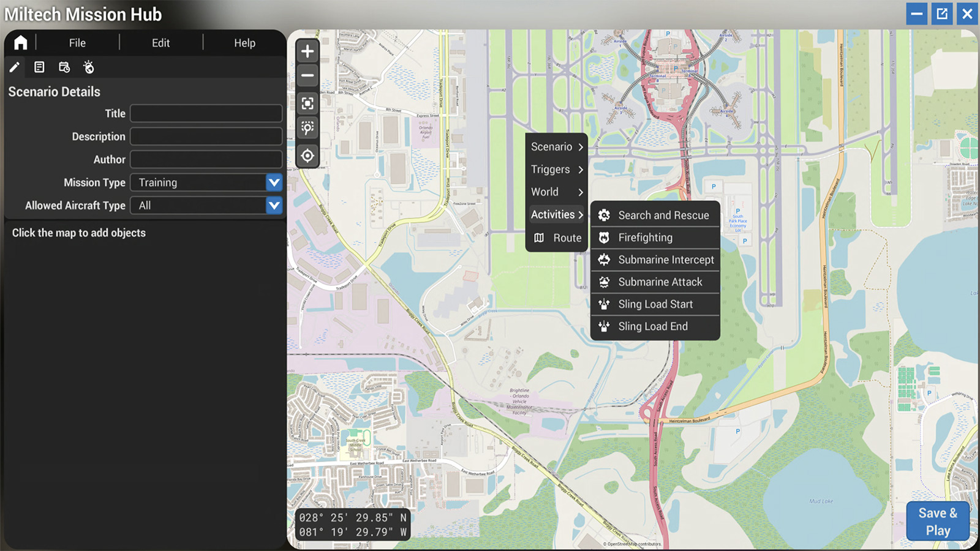
Task: Open the File menu
Action: pos(77,43)
